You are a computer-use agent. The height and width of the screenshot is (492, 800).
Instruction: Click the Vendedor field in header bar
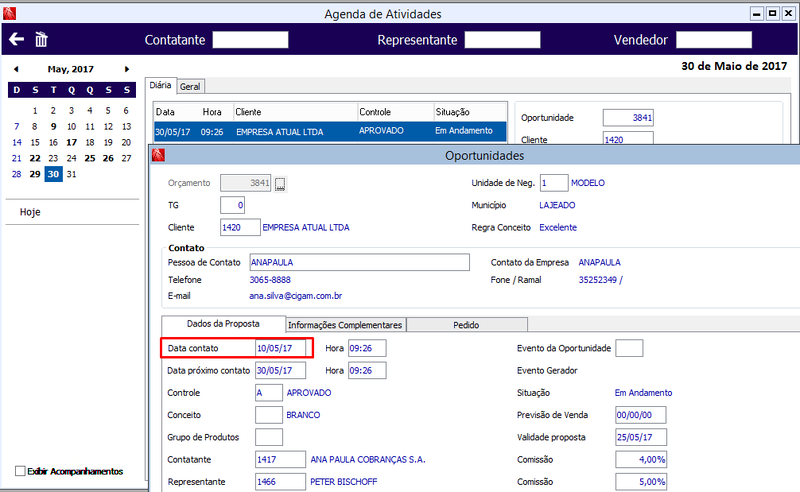[x=714, y=39]
